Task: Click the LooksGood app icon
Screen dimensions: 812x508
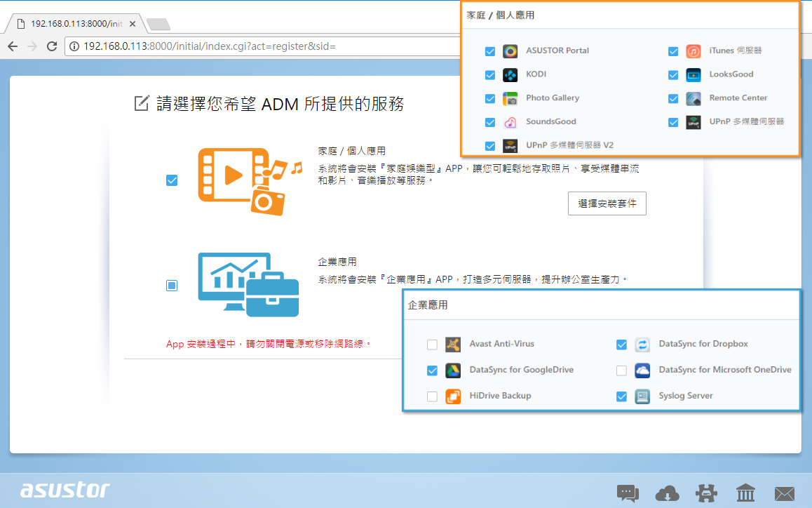Action: (x=693, y=74)
